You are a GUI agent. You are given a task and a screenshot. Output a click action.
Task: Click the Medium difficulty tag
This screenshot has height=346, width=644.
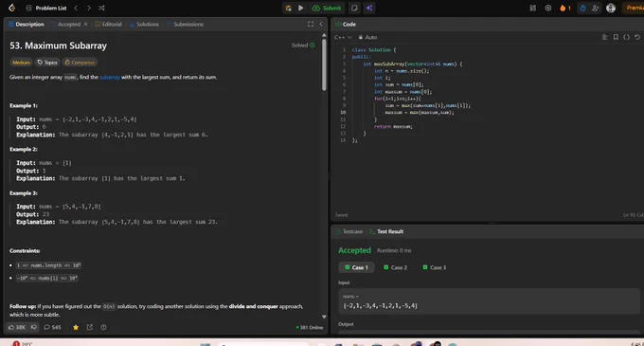(x=21, y=63)
